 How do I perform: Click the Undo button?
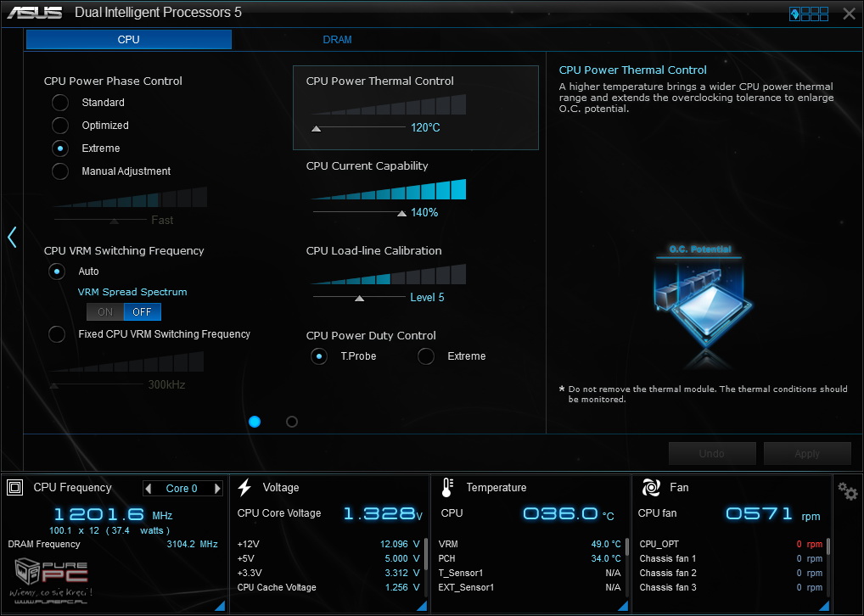point(712,453)
